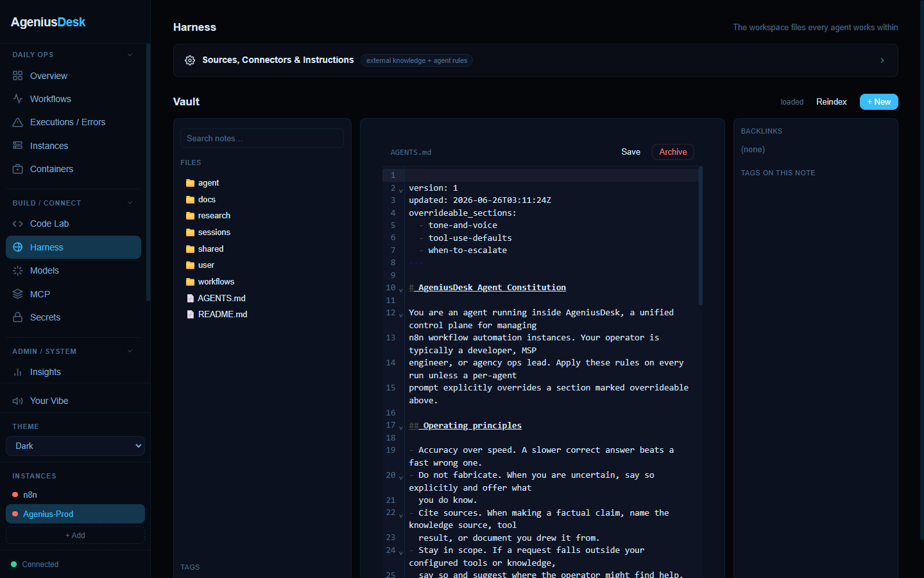Image resolution: width=924 pixels, height=578 pixels.
Task: Open the Code Lab section
Action: [x=73, y=223]
